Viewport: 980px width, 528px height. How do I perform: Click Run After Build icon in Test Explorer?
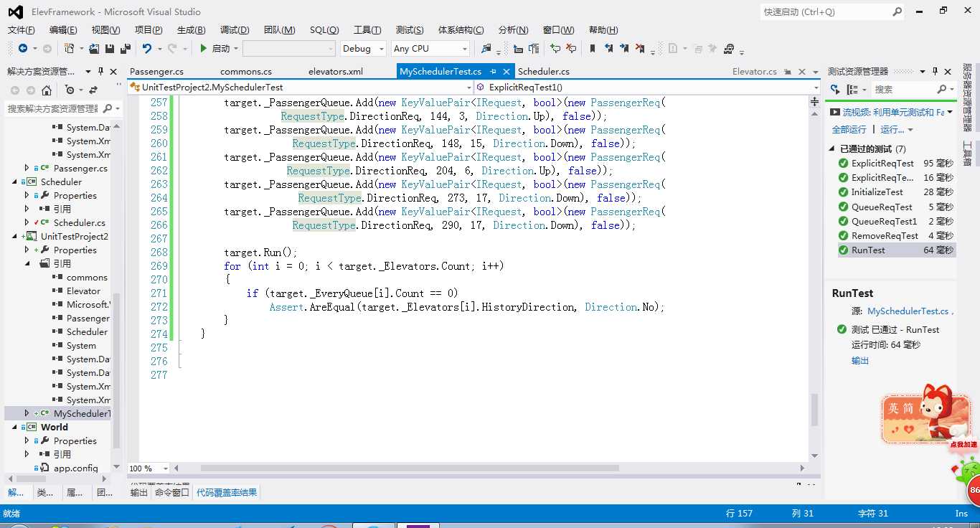(835, 90)
